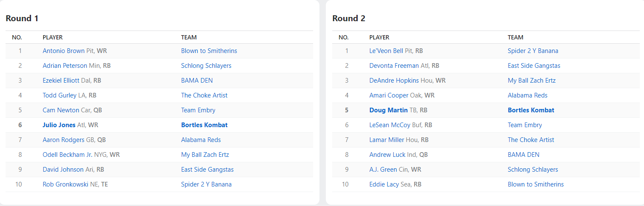
Task: View Rob Gronkowski player details
Action: pos(65,184)
